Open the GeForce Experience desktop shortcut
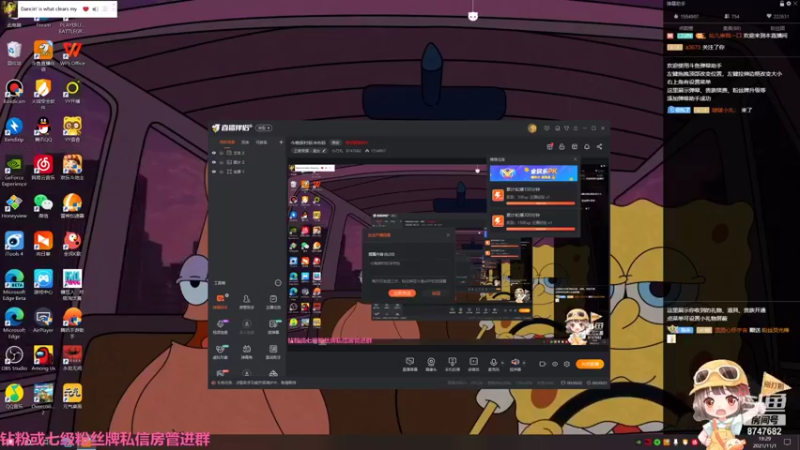This screenshot has width=800, height=450. (14, 170)
